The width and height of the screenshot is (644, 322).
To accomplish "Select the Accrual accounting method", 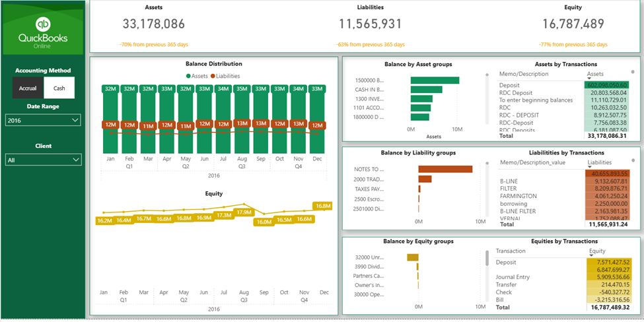I will pos(28,88).
